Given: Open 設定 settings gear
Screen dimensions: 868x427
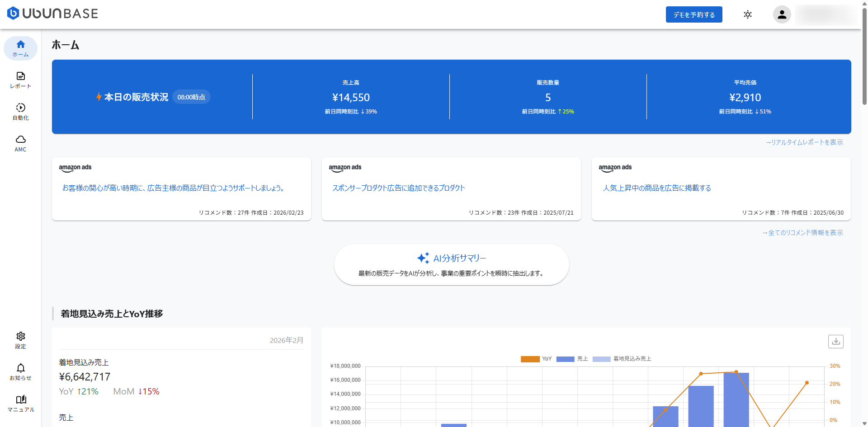Looking at the screenshot, I should pyautogui.click(x=20, y=340).
